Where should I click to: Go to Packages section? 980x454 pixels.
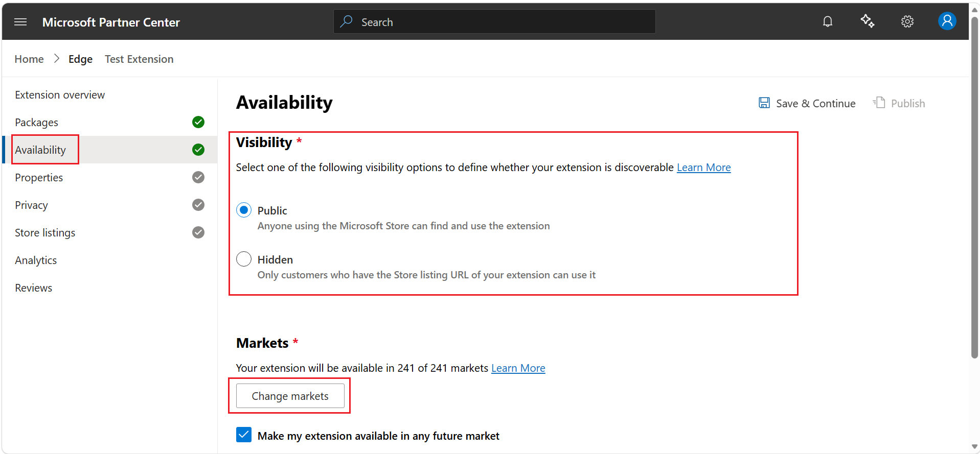(x=37, y=123)
